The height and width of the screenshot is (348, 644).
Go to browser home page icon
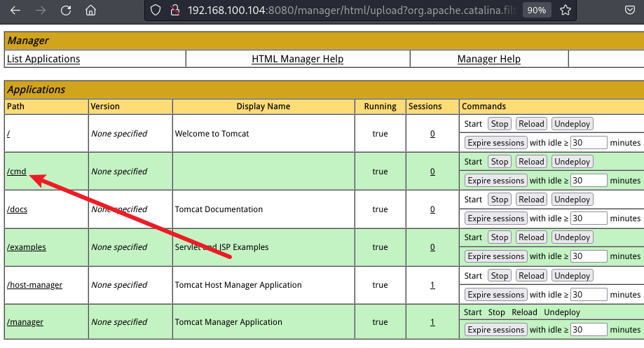coord(90,11)
